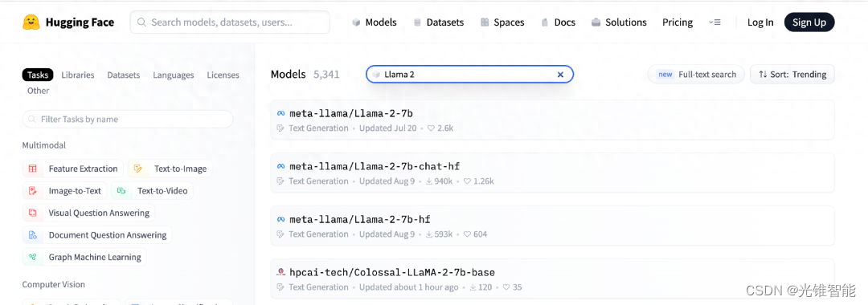Viewport: 868px width, 305px height.
Task: Focus the Filter Tasks by name field
Action: (x=128, y=120)
